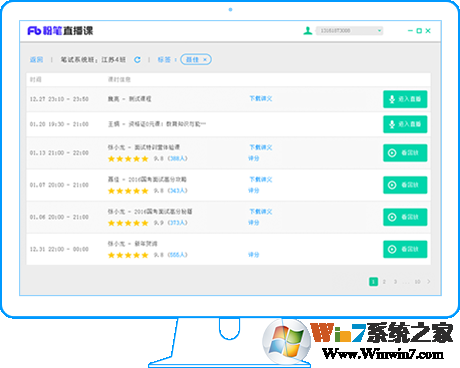Click the (388人) rating count link
This screenshot has height=368, width=460.
pyautogui.click(x=177, y=158)
